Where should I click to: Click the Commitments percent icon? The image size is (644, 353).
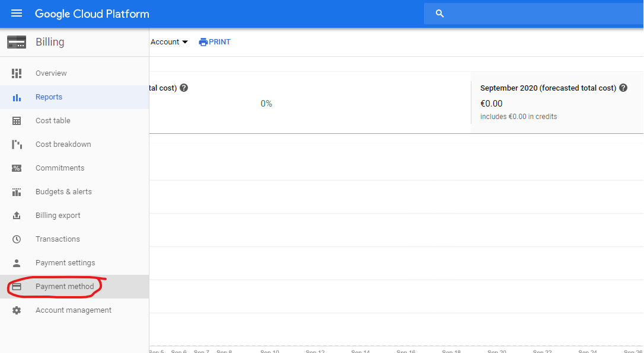(17, 168)
